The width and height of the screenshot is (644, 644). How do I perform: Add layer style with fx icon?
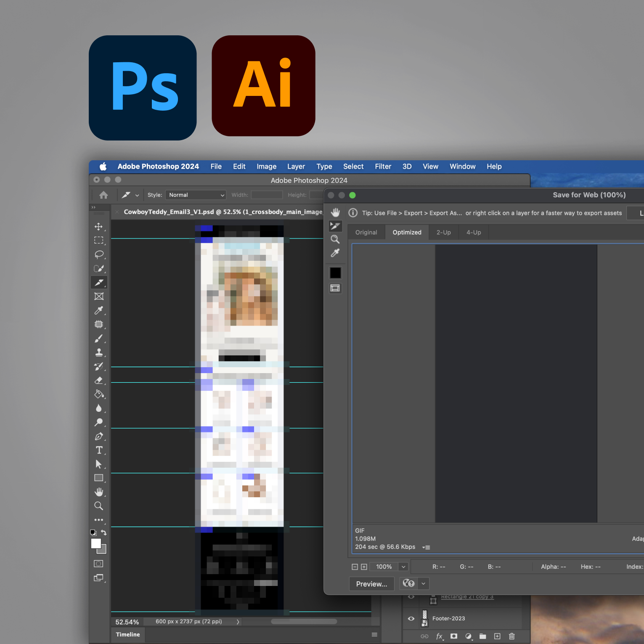(440, 636)
